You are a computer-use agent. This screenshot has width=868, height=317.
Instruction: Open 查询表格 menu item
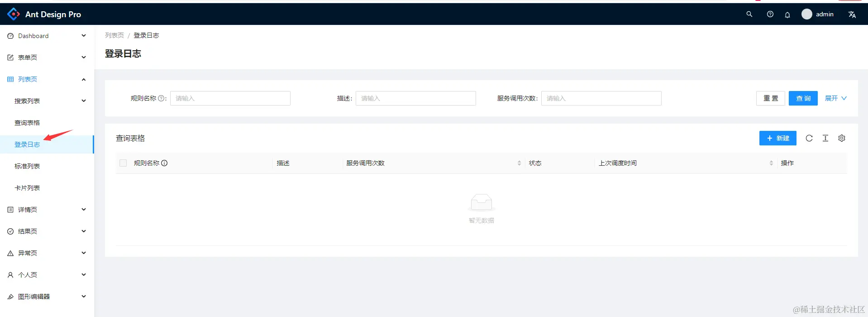tap(47, 123)
